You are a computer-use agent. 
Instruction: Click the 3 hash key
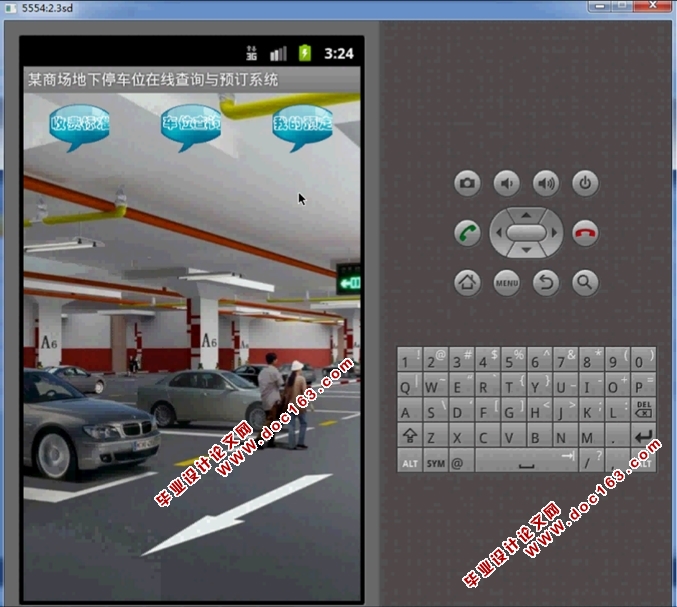coord(462,359)
